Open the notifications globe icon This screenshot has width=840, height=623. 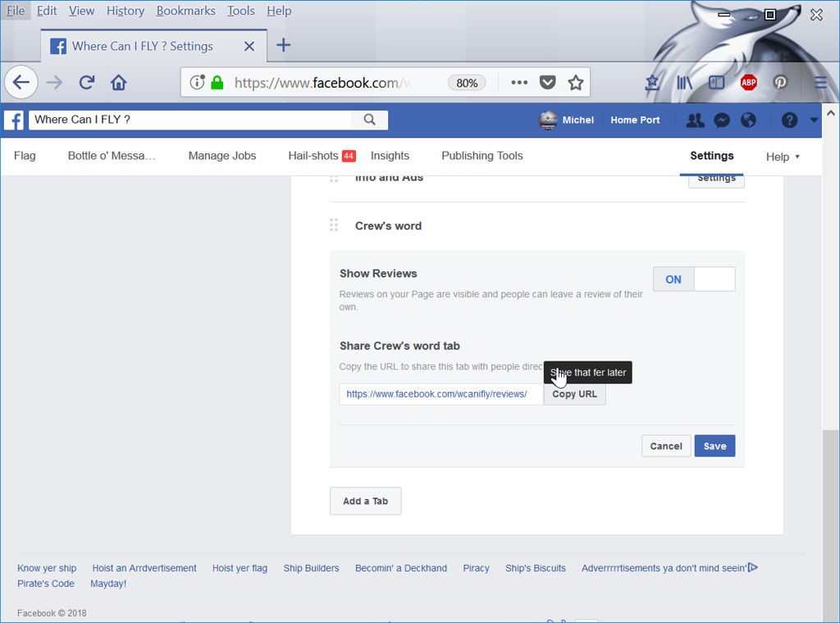point(748,121)
